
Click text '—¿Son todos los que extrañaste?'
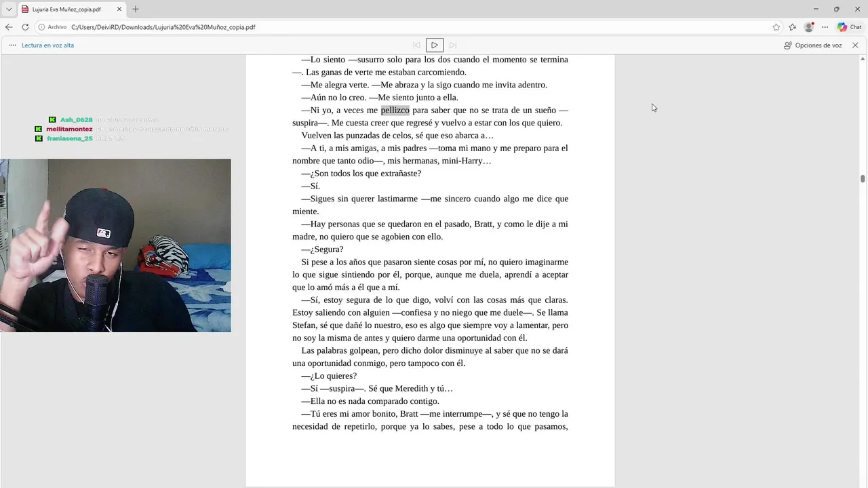point(361,174)
